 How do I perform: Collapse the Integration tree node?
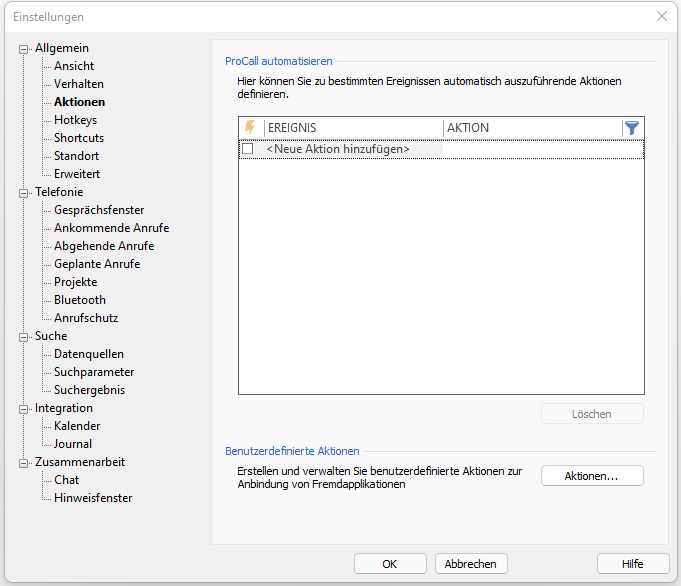coord(25,408)
